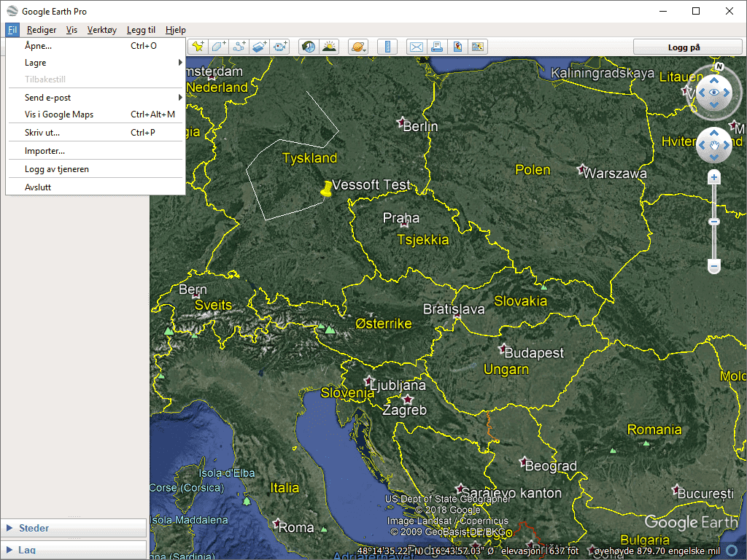Move the view down with the hand joystick

(713, 157)
